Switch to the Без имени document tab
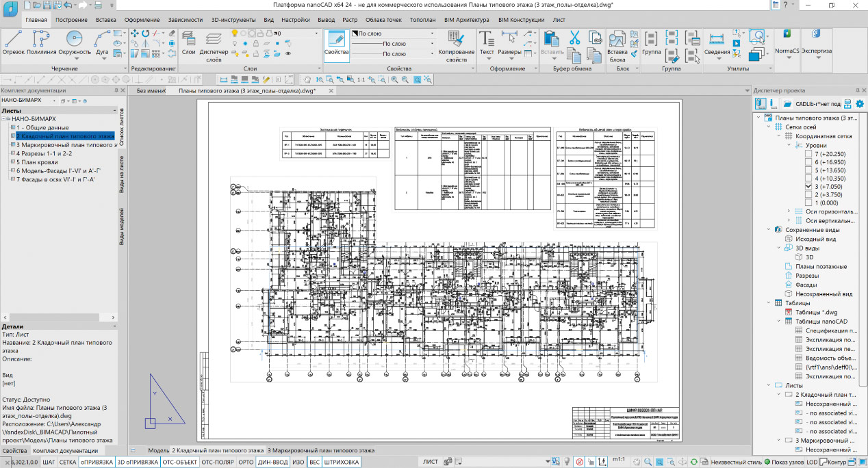 click(151, 90)
